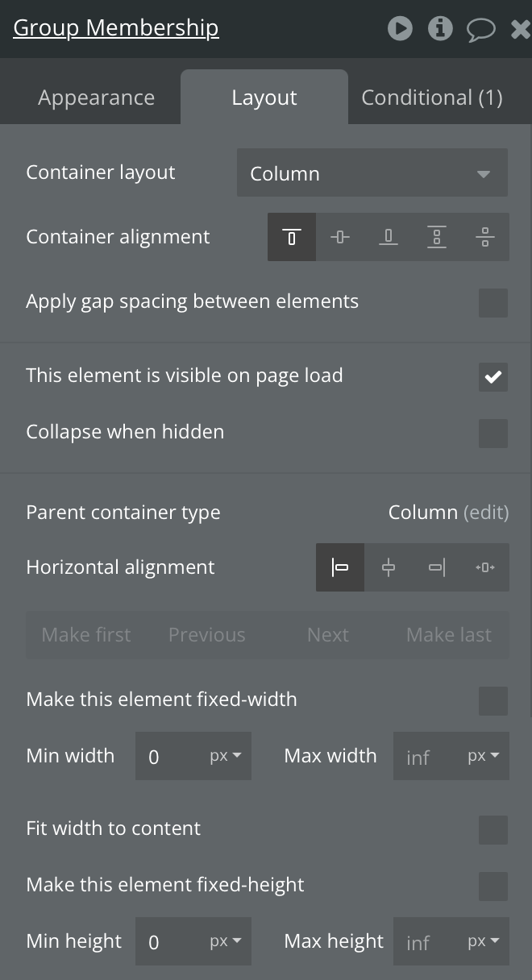Open Max height unit dropdown
532x980 pixels.
point(484,941)
